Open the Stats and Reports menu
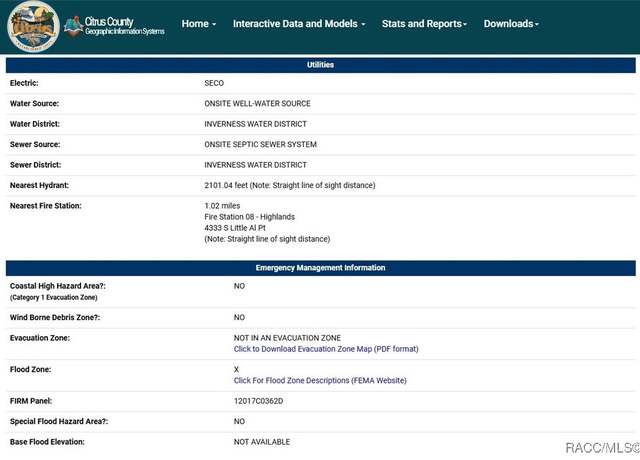 [424, 24]
